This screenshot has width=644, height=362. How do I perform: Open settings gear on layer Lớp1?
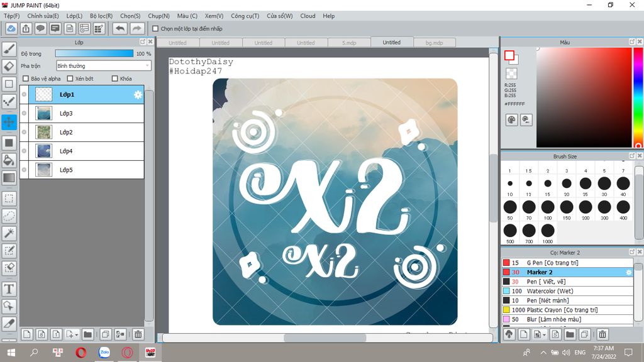point(138,95)
